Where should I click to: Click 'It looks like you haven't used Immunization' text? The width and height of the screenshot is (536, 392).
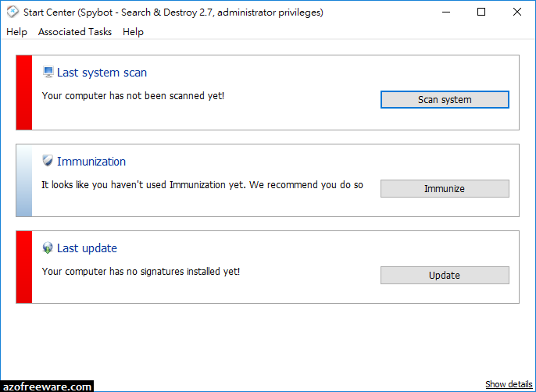click(x=202, y=185)
